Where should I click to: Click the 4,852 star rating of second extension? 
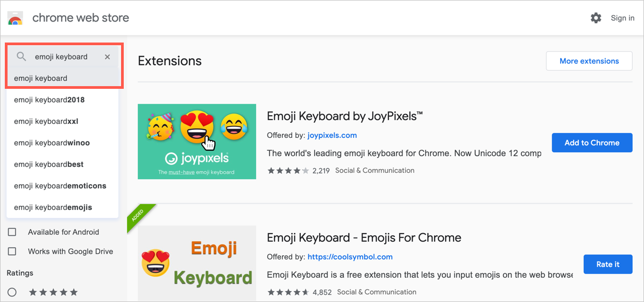click(288, 292)
